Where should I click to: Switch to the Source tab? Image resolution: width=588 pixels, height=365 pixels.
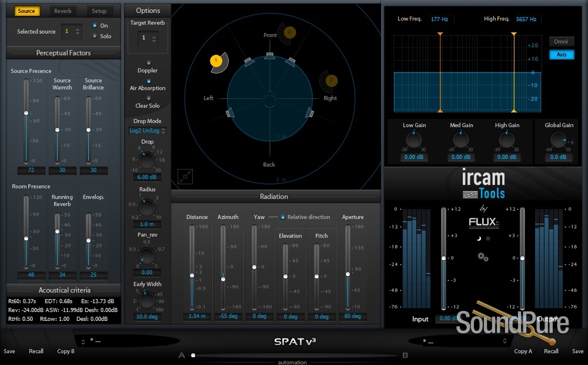[26, 11]
